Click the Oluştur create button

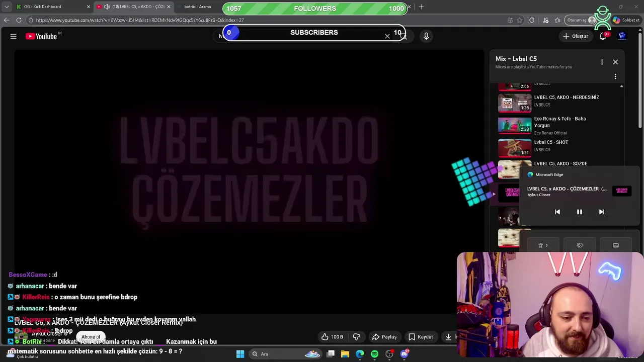(x=576, y=36)
